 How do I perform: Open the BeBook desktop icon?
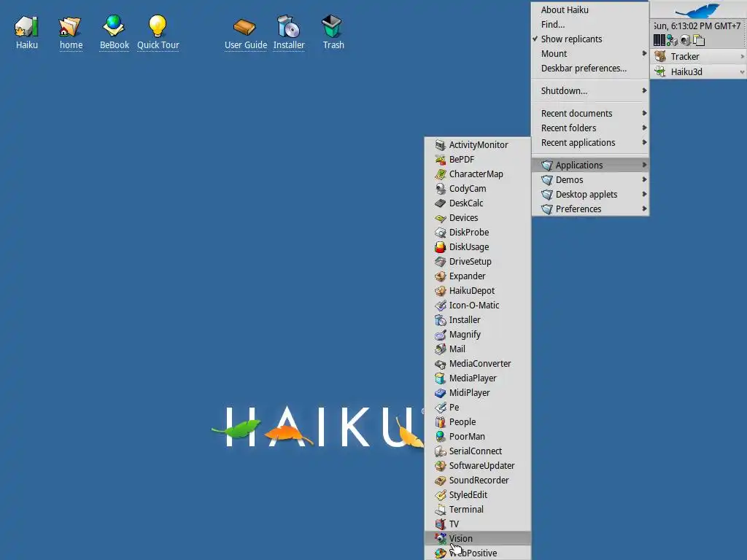click(x=114, y=32)
